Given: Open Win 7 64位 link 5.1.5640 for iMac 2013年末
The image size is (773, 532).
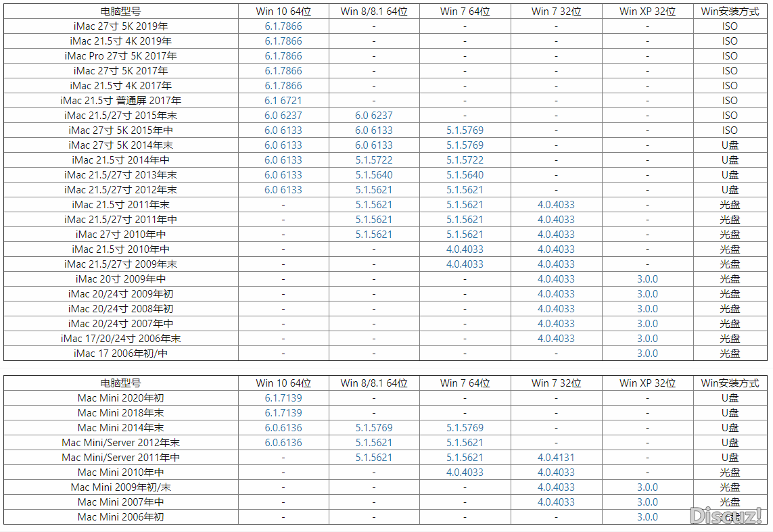Looking at the screenshot, I should 465,175.
